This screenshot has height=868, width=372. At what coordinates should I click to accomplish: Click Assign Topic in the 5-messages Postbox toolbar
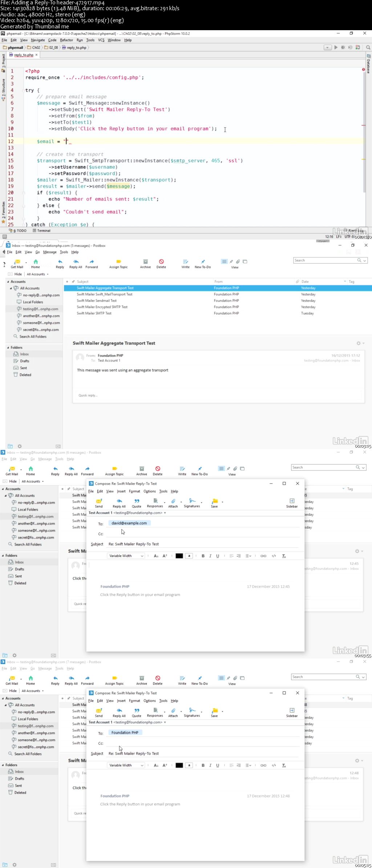point(118,264)
